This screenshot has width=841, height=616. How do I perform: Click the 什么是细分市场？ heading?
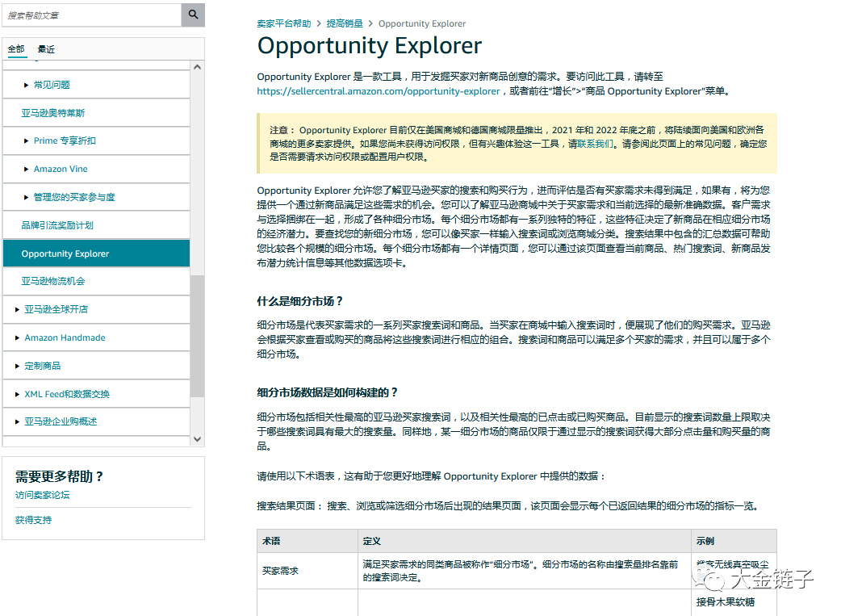(299, 302)
